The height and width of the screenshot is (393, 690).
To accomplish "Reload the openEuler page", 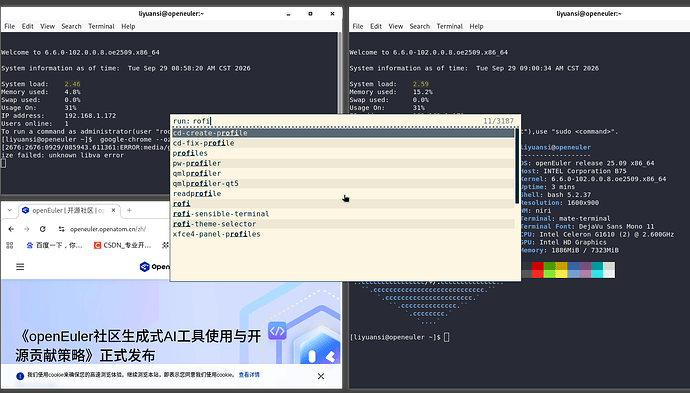I will (42, 229).
